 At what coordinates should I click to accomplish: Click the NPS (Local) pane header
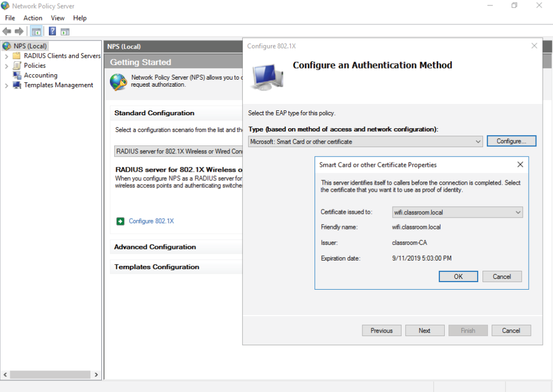(124, 46)
